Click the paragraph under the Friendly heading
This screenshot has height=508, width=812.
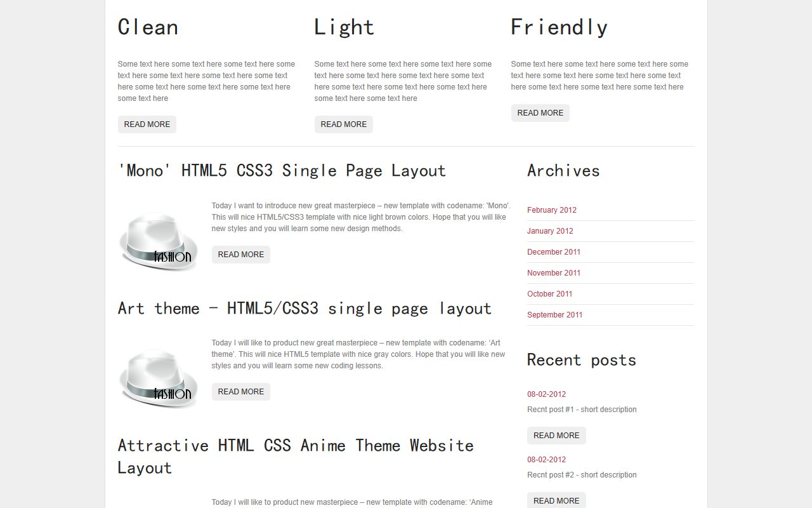[x=599, y=76]
